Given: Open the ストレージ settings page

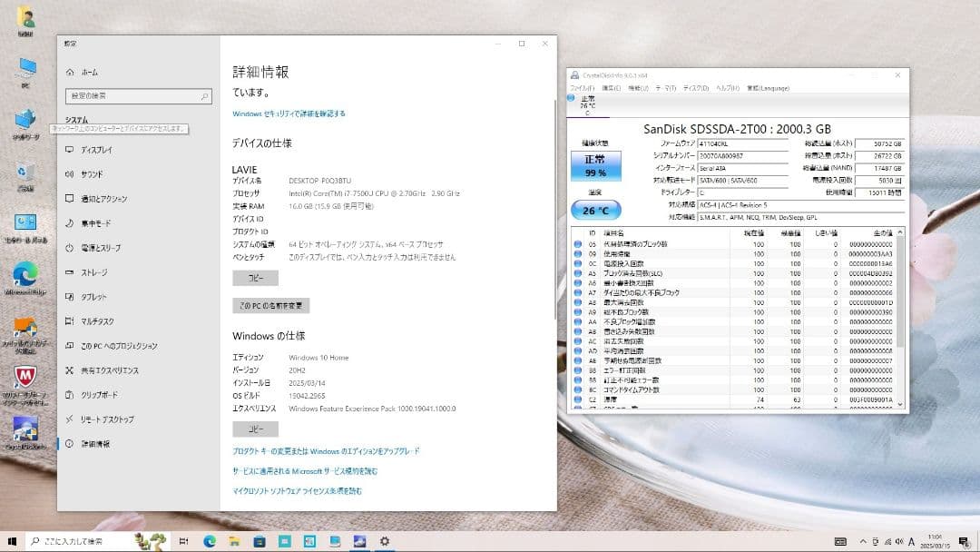Looking at the screenshot, I should pyautogui.click(x=100, y=272).
